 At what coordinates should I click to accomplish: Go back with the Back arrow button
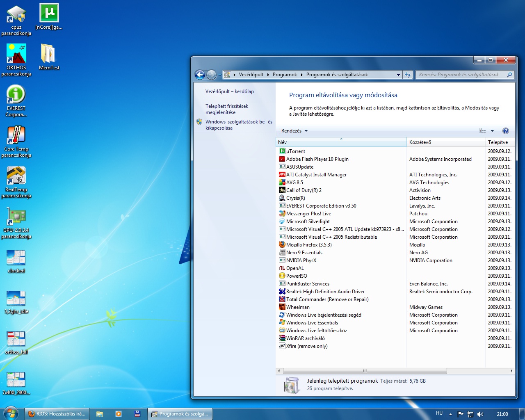click(x=200, y=75)
